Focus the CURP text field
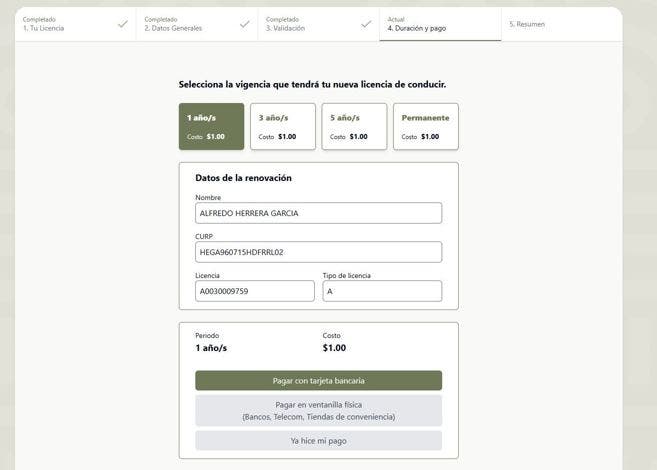The image size is (657, 470). pyautogui.click(x=318, y=252)
